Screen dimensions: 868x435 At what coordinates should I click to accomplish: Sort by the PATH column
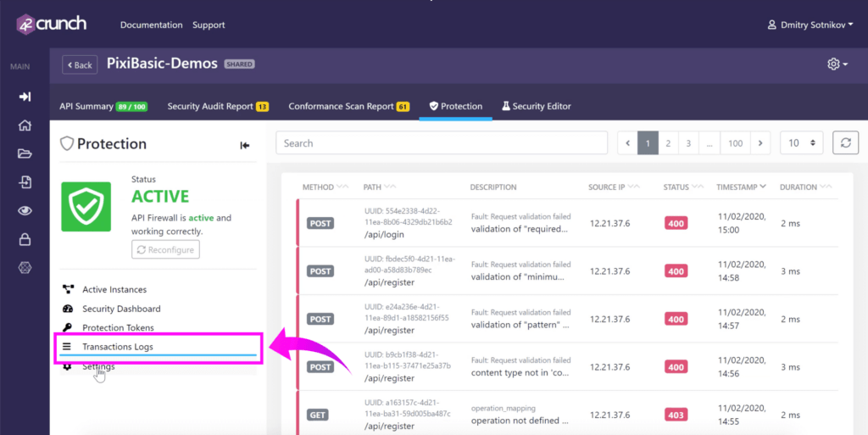[380, 187]
